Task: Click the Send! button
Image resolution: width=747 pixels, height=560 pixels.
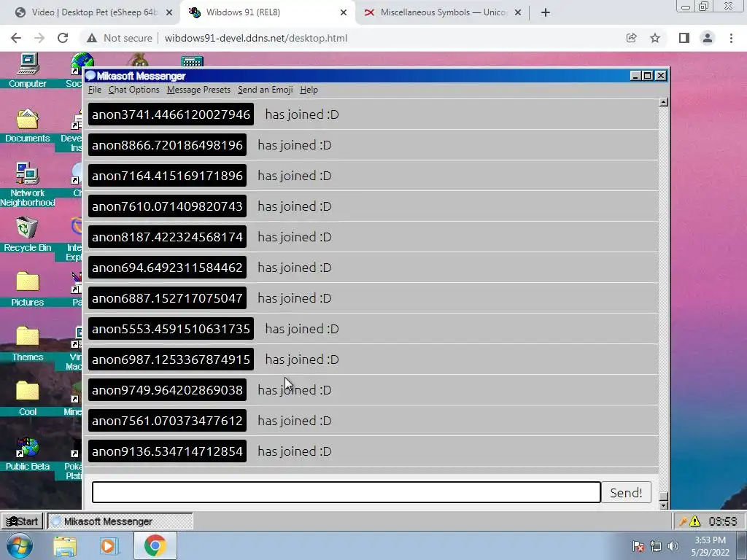Action: point(626,492)
